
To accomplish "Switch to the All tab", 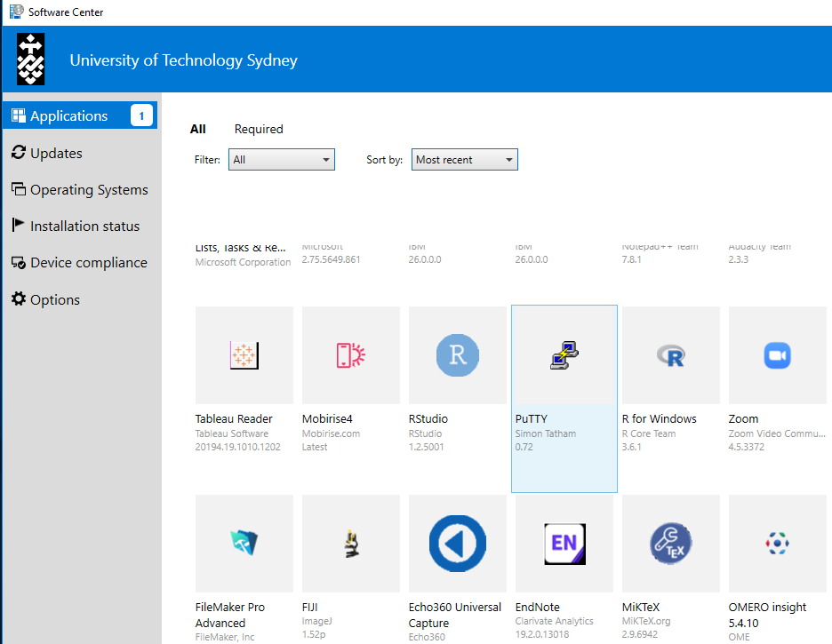I will (197, 129).
